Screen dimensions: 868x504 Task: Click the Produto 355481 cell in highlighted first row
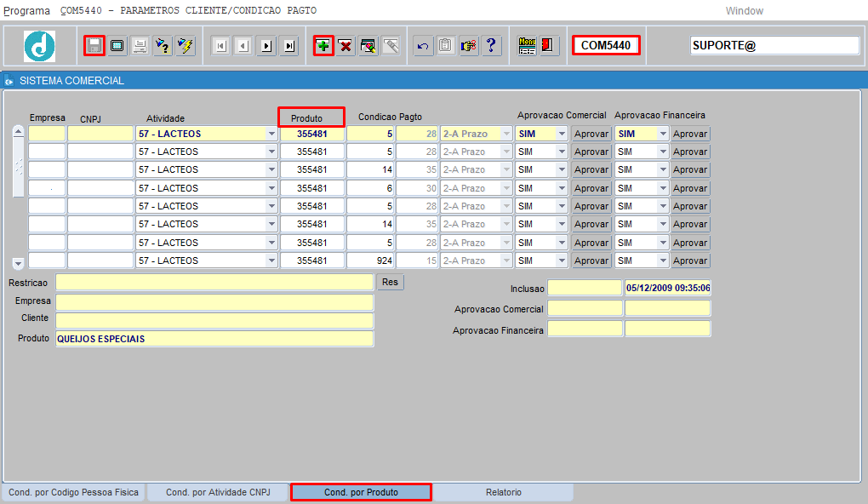point(312,134)
